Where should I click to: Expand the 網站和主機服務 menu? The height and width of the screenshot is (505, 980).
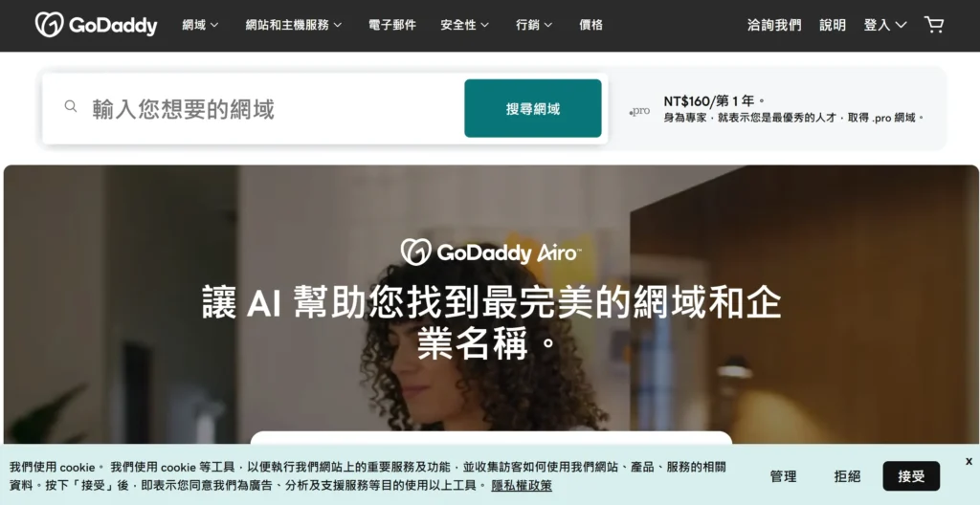click(294, 25)
